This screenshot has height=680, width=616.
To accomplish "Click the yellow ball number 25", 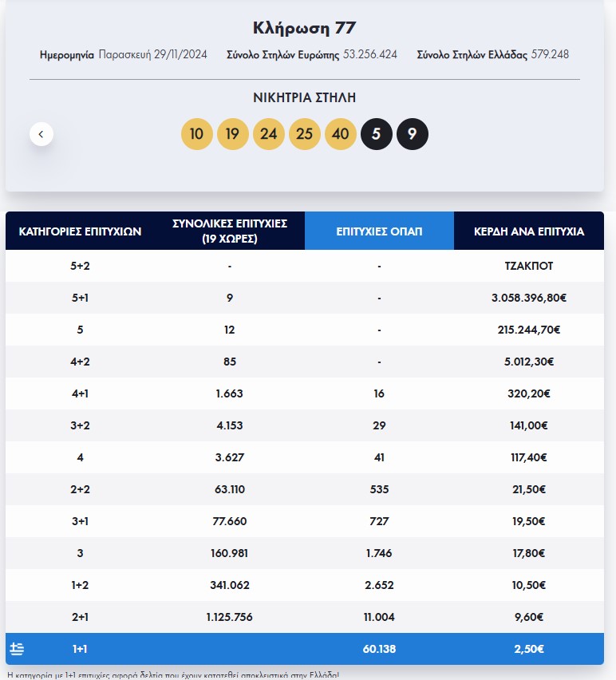I will [x=304, y=134].
